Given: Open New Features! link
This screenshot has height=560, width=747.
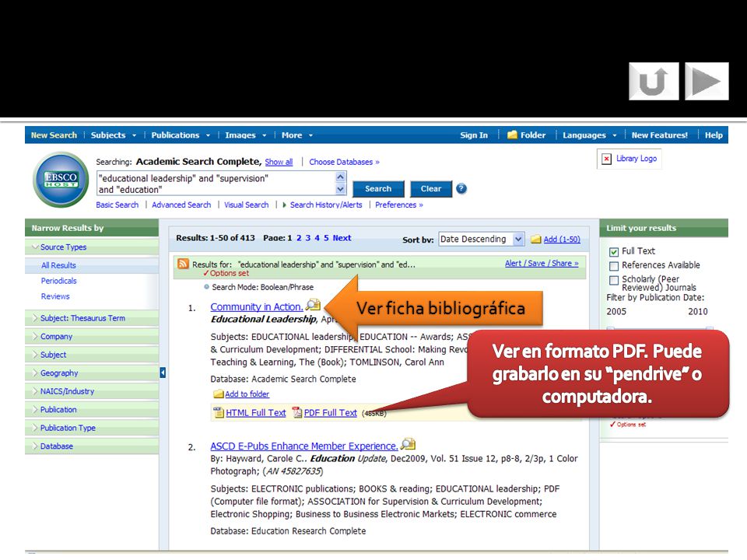Looking at the screenshot, I should click(x=659, y=135).
